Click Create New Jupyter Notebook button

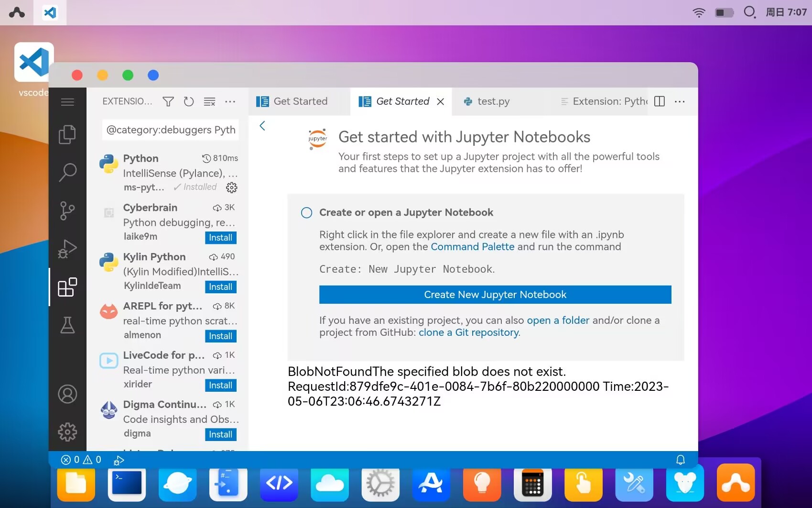pos(495,295)
